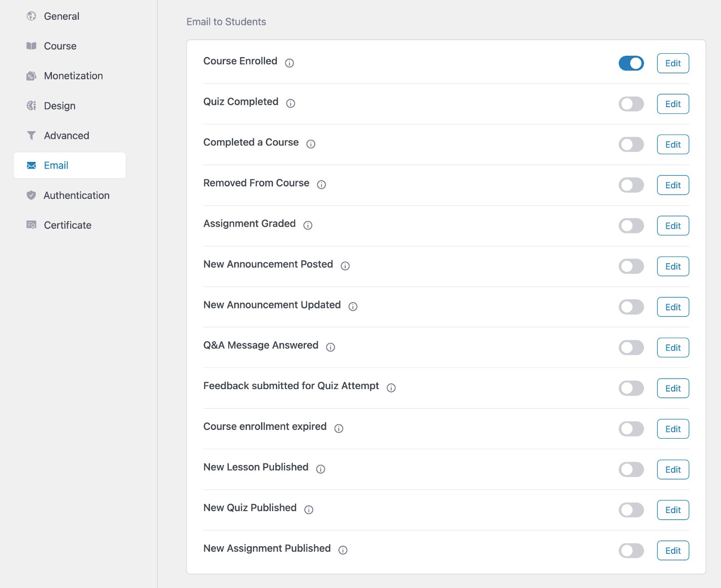Go to Design settings
The width and height of the screenshot is (721, 588).
click(x=70, y=106)
